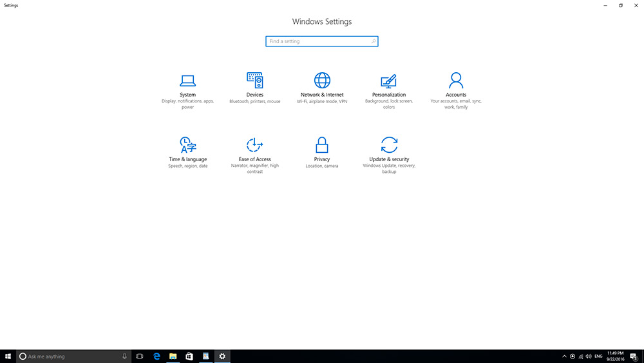This screenshot has height=363, width=644.
Task: Click the Cortana 'Ask me anything' search bar
Action: coord(68,357)
